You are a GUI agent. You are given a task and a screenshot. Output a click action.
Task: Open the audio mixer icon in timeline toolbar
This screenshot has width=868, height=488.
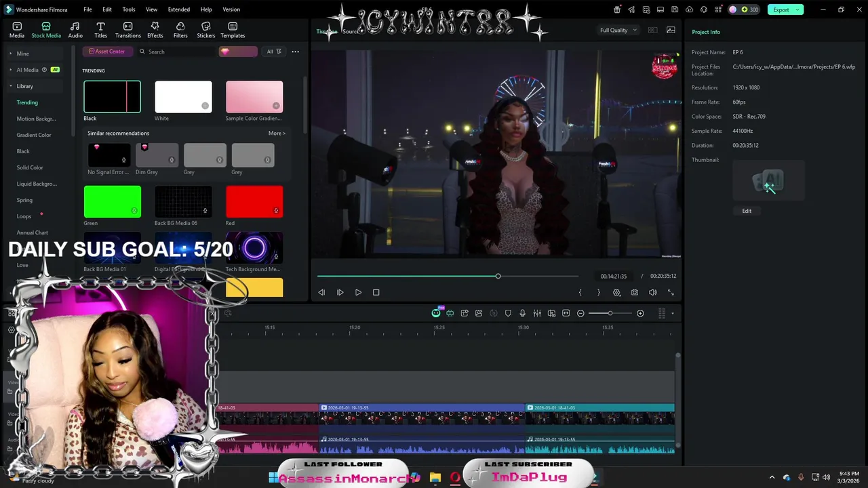click(x=537, y=313)
